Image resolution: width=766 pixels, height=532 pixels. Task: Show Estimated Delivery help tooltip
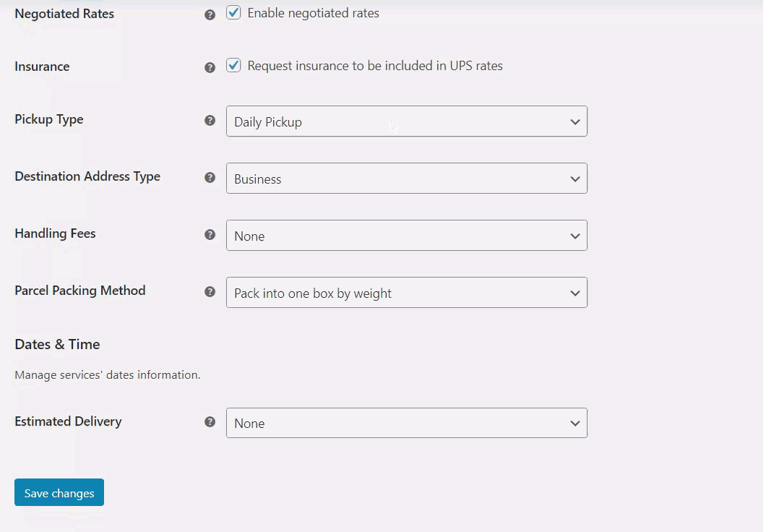point(210,422)
